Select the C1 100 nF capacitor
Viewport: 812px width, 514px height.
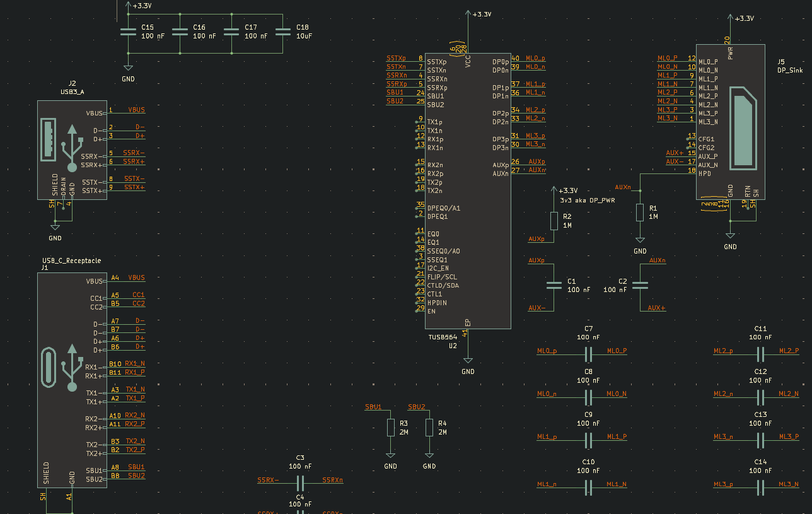point(554,285)
